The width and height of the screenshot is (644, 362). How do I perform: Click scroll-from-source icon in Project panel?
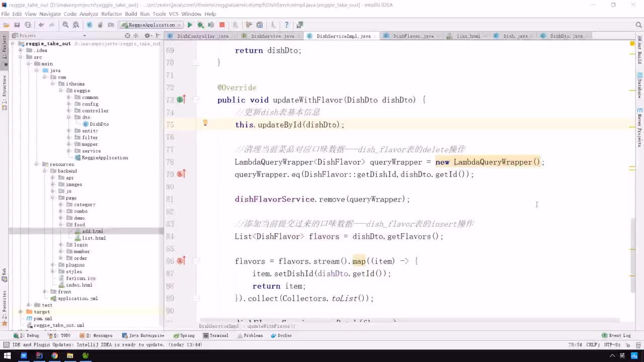(x=127, y=36)
